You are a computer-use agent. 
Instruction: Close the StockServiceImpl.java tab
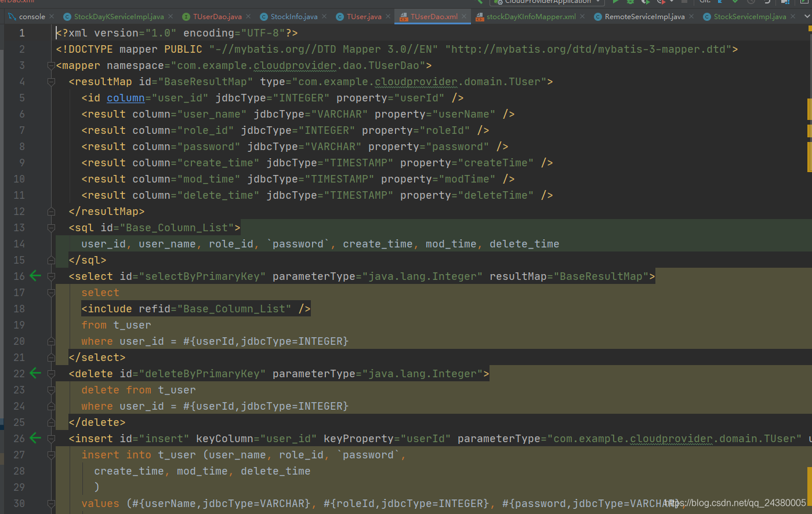(793, 17)
